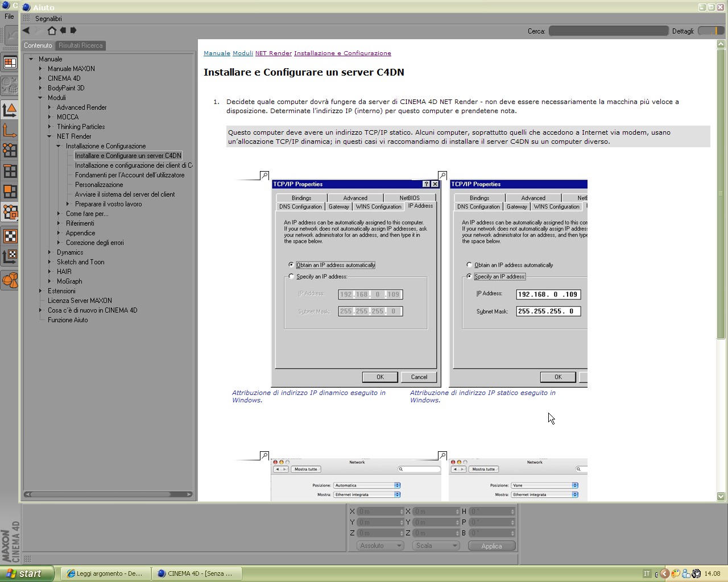Screen dimensions: 728x582
Task: Click the help page vertical scrollbar thumb
Action: pyautogui.click(x=721, y=193)
